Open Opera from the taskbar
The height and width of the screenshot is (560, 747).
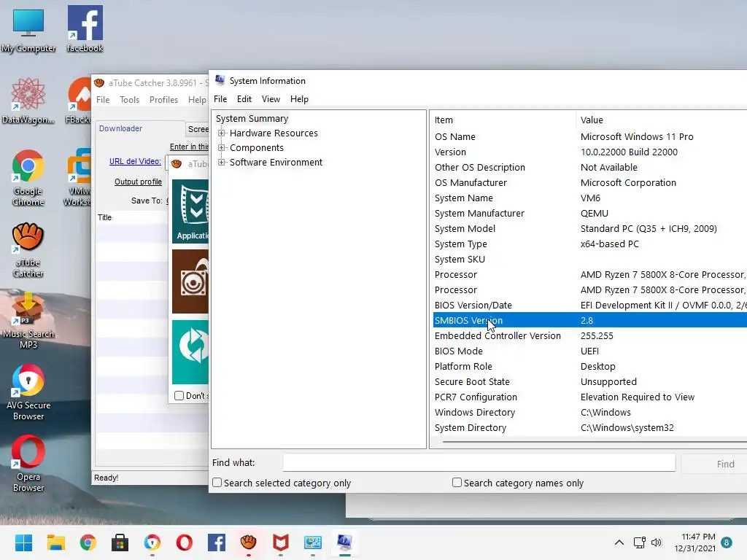point(185,542)
